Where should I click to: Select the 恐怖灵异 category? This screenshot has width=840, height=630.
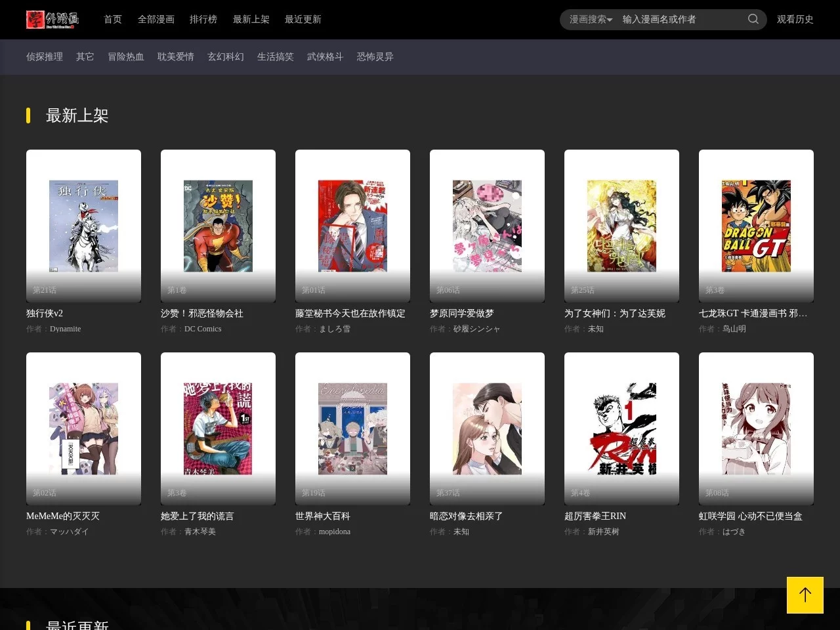click(x=375, y=57)
